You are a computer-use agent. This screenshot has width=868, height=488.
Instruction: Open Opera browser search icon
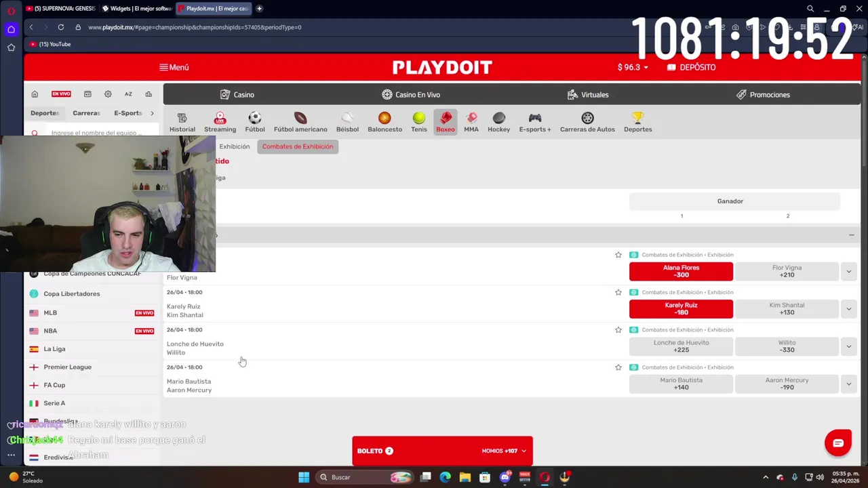810,9
